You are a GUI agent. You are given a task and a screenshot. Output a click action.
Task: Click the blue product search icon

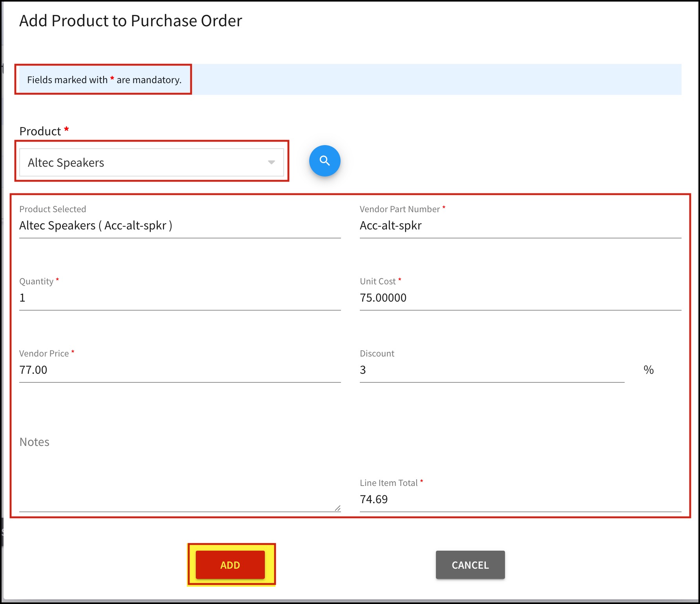tap(324, 161)
